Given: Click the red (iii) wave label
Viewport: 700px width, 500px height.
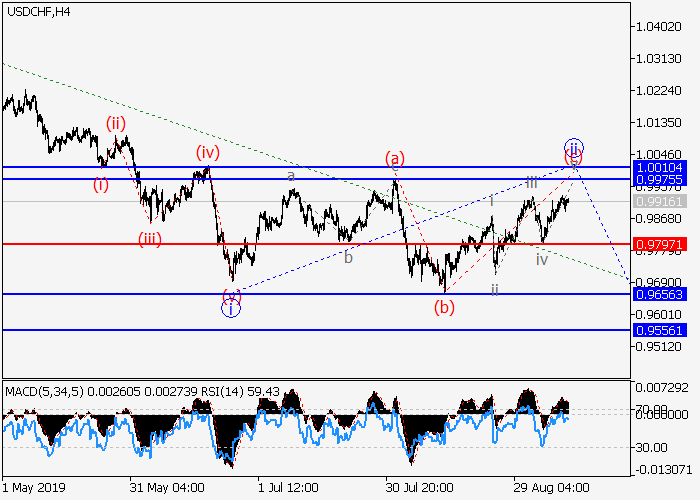Looking at the screenshot, I should 151,237.
